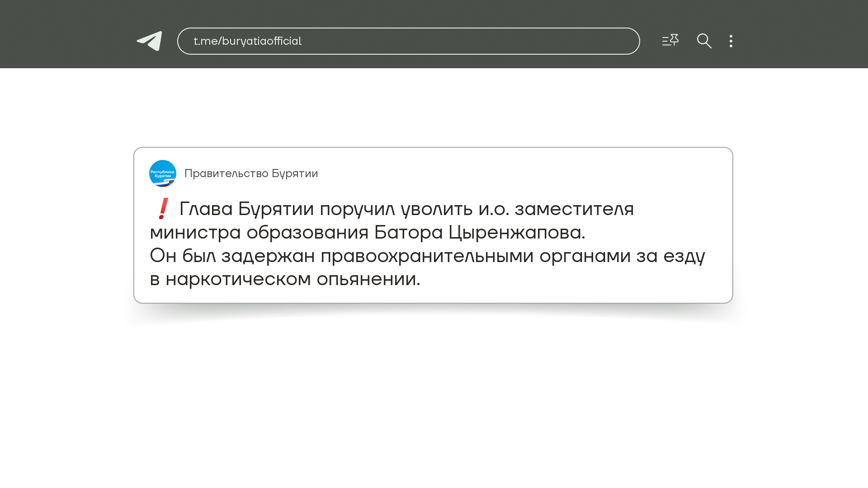Image resolution: width=868 pixels, height=488 pixels.
Task: Click the word 'заместителя' in the first line
Action: click(x=574, y=209)
